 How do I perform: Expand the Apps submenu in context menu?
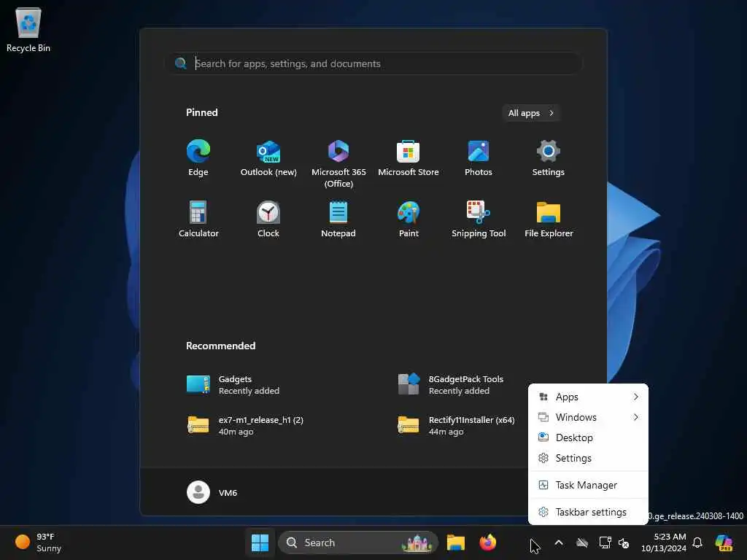pos(588,397)
